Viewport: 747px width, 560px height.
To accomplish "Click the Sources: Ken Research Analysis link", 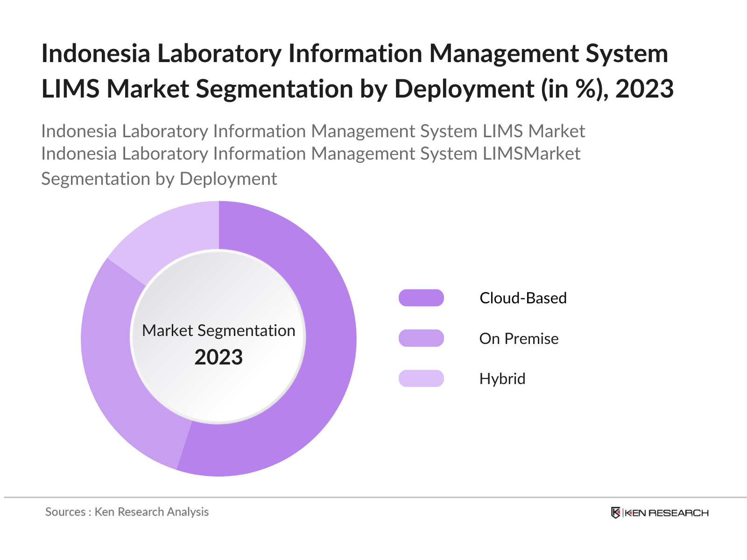I will (x=127, y=511).
